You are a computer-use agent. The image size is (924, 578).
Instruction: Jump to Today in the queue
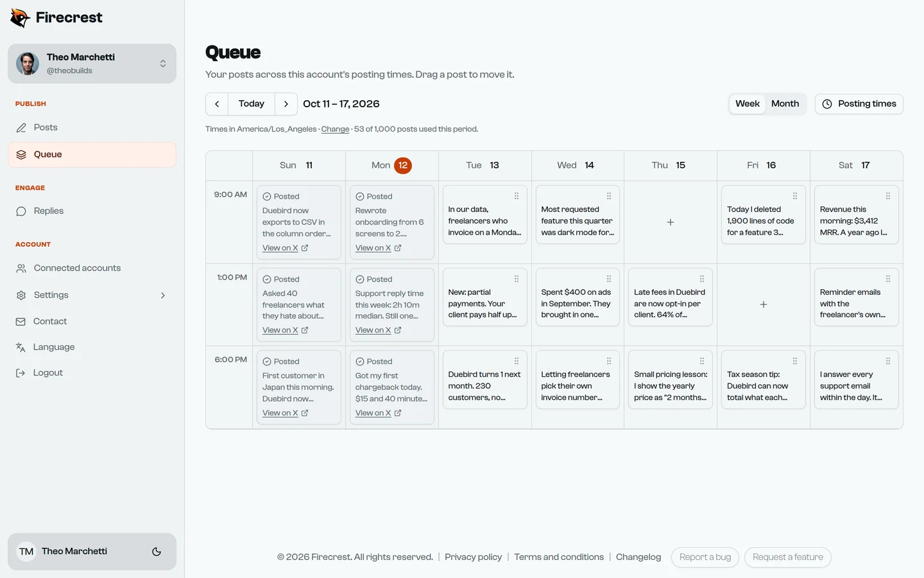pos(252,104)
